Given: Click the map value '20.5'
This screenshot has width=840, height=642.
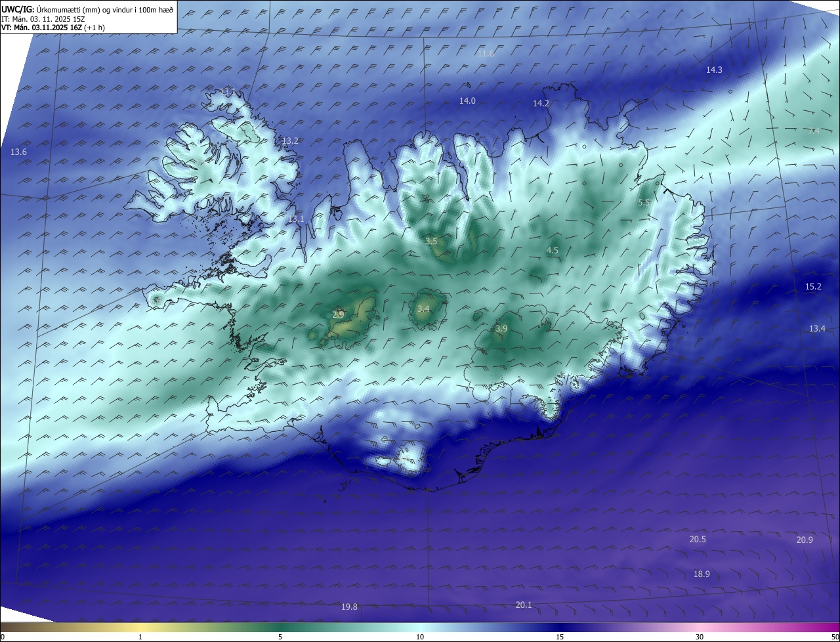Looking at the screenshot, I should (x=698, y=540).
